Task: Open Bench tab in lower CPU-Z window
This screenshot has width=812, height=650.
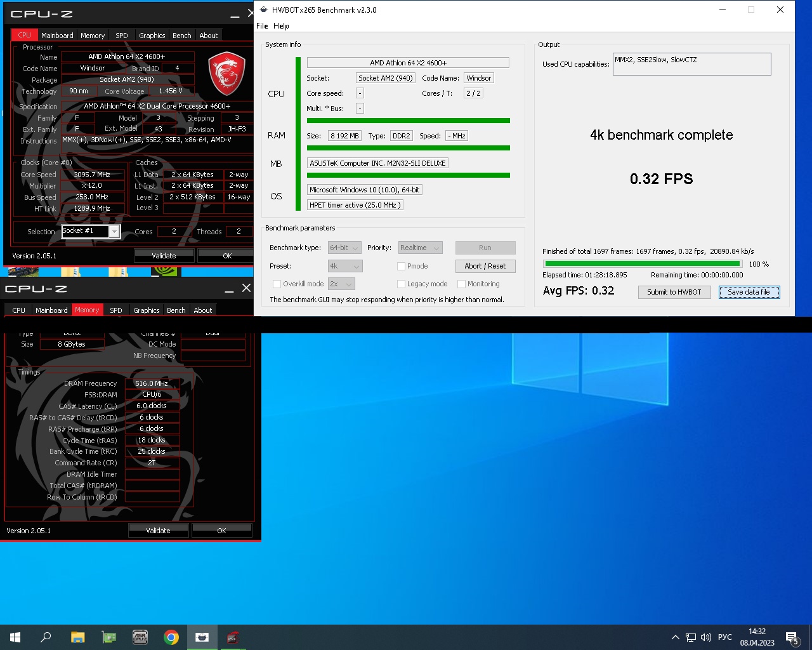Action: click(x=176, y=310)
